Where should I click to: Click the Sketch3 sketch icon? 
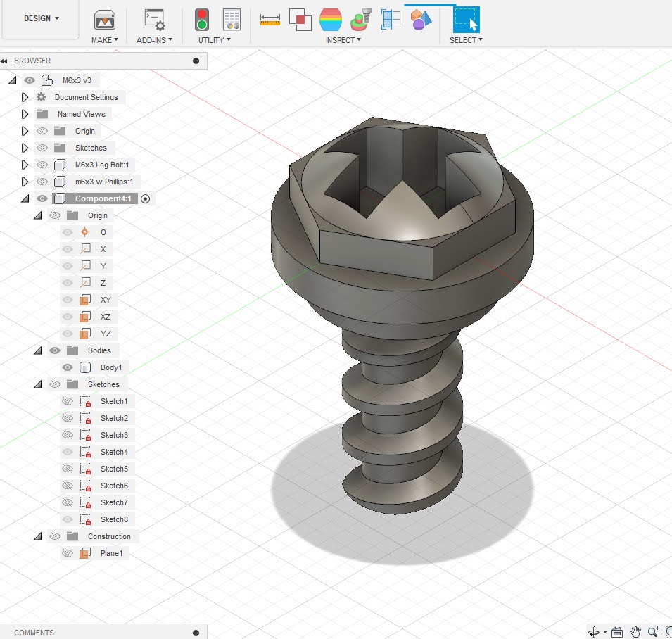[85, 435]
